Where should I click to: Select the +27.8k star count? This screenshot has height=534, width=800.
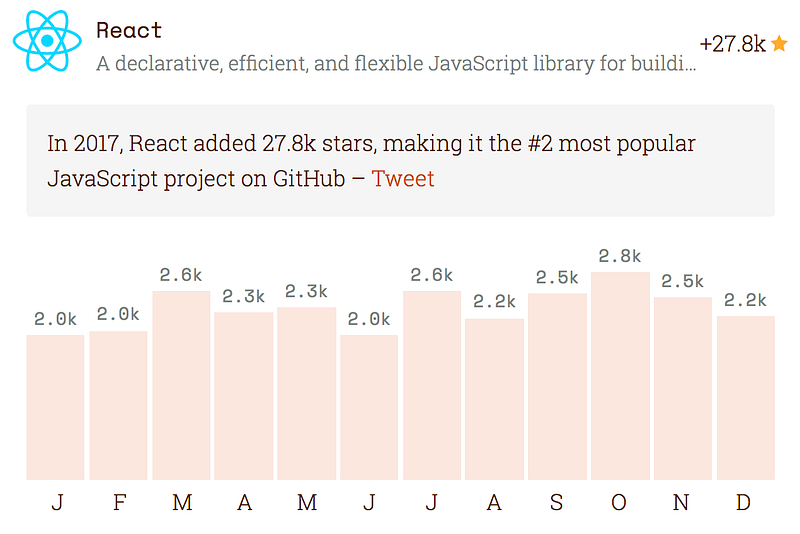click(733, 44)
